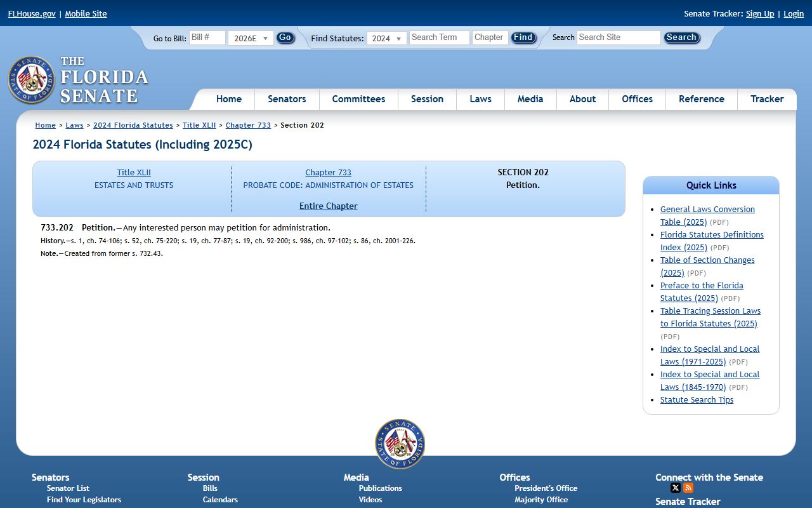Open the Committees navigation tab

[358, 99]
